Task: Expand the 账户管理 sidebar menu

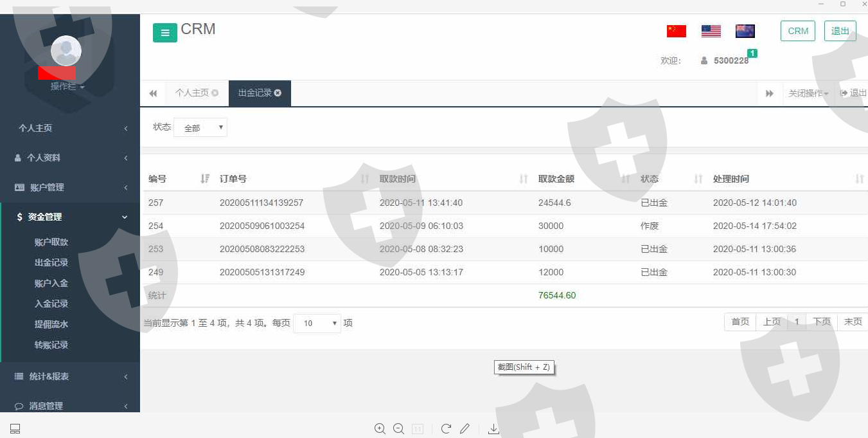Action: [x=70, y=187]
